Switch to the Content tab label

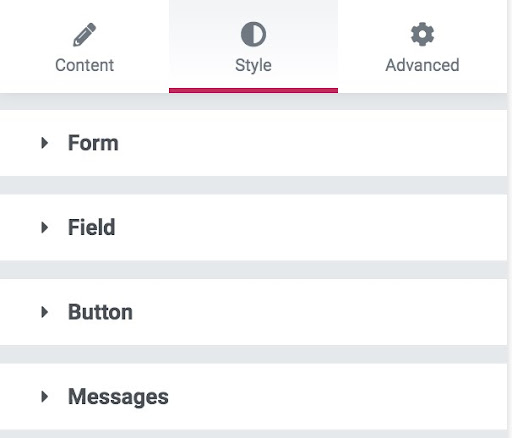pos(84,65)
